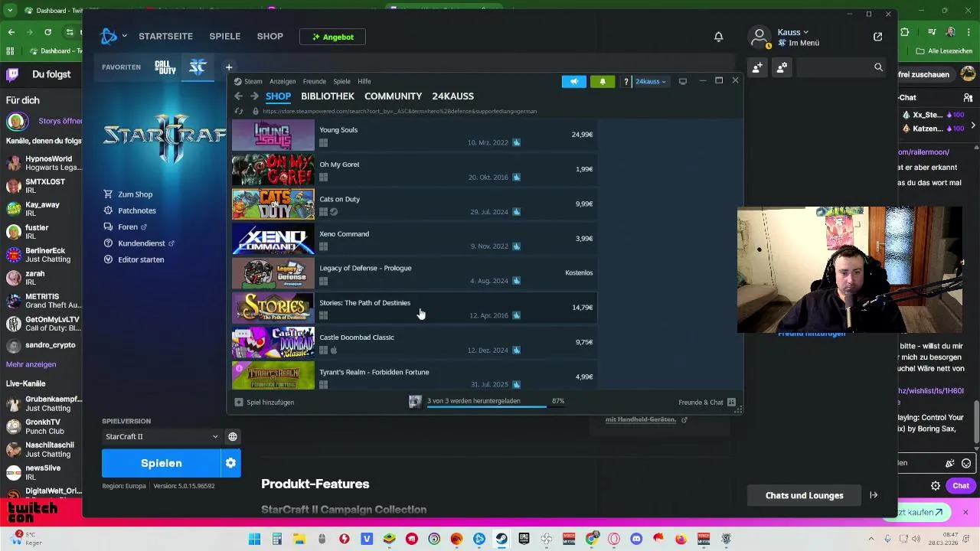The height and width of the screenshot is (551, 980).
Task: Open Cats on Duty search result
Action: [414, 204]
